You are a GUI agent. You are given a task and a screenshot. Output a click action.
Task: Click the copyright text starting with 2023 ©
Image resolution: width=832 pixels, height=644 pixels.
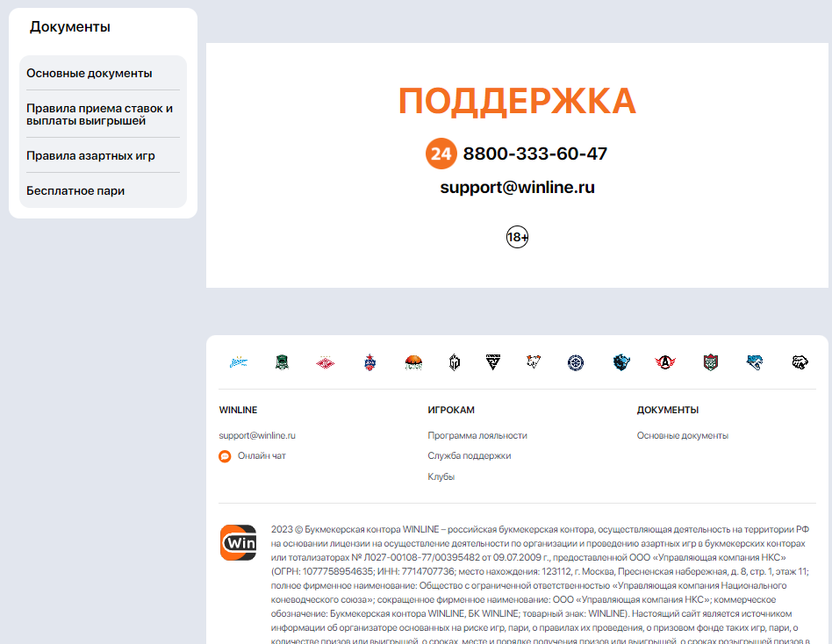click(x=540, y=584)
